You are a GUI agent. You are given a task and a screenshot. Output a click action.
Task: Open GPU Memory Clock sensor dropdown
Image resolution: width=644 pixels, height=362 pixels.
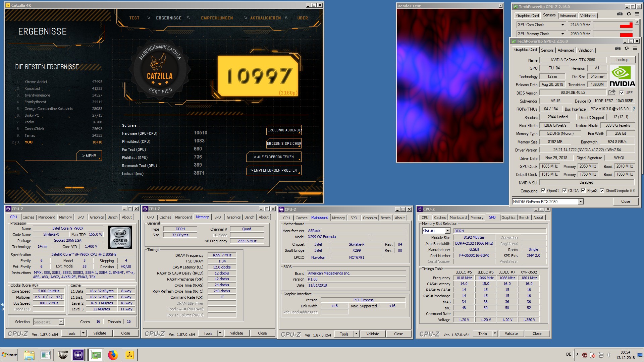(562, 34)
